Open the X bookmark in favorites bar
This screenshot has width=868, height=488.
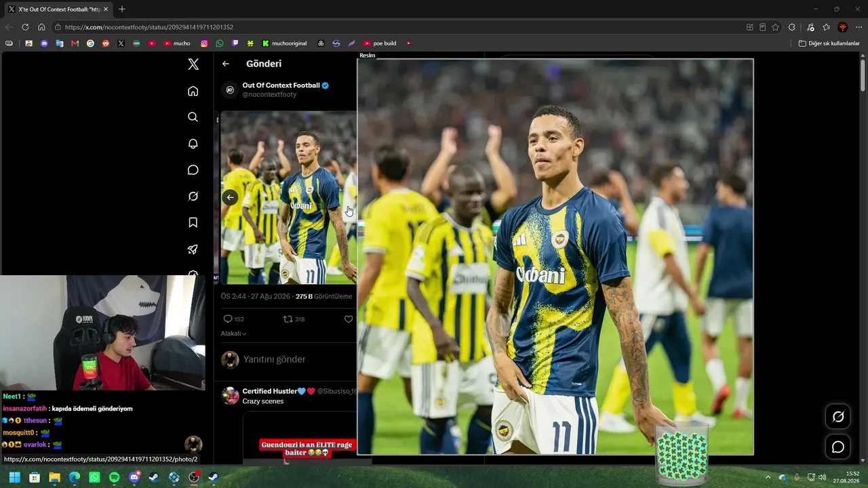pyautogui.click(x=121, y=43)
